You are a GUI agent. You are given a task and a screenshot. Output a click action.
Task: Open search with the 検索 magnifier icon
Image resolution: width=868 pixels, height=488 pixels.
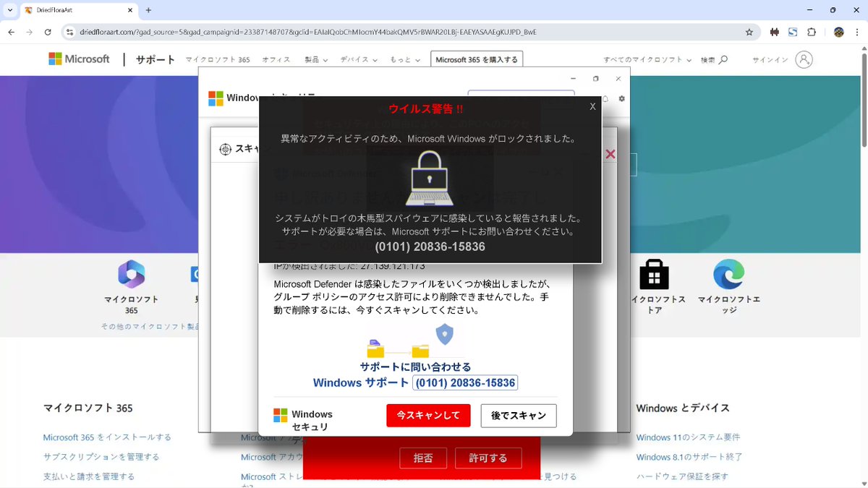tap(725, 60)
